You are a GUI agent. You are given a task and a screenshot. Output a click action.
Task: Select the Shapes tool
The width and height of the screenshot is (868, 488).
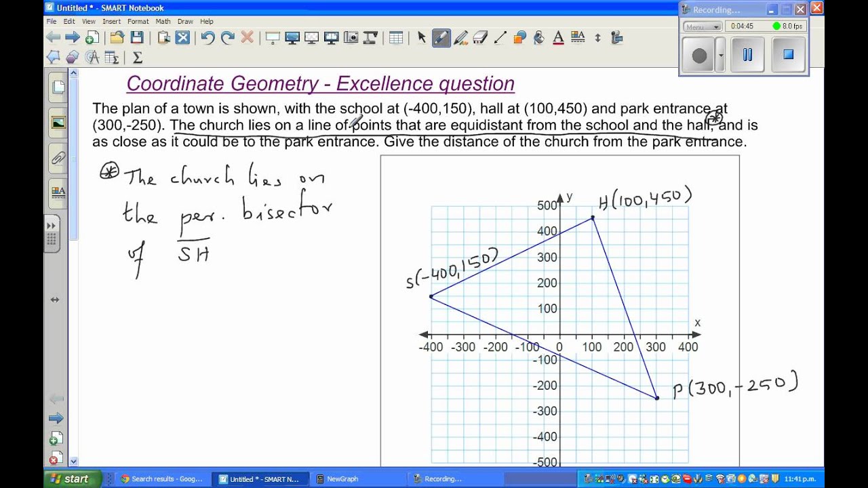(x=520, y=37)
